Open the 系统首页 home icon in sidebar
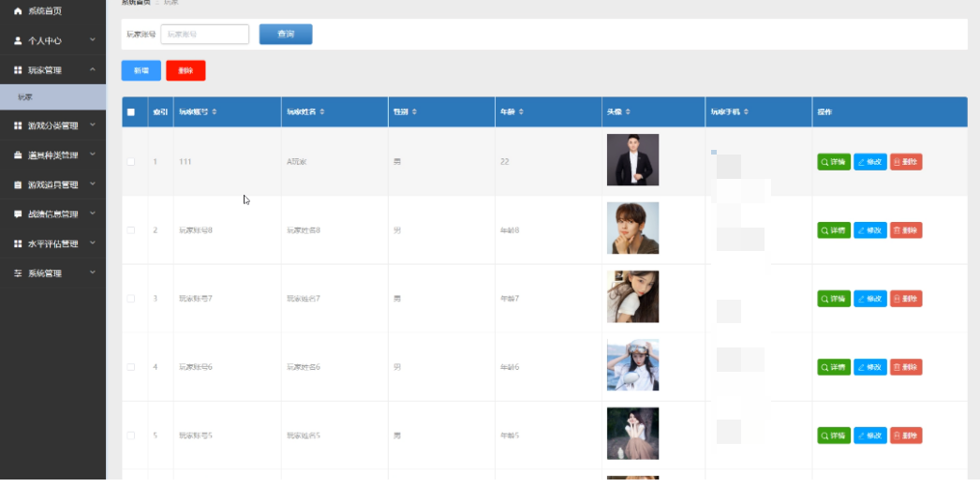Image resolution: width=980 pixels, height=487 pixels. [x=18, y=11]
